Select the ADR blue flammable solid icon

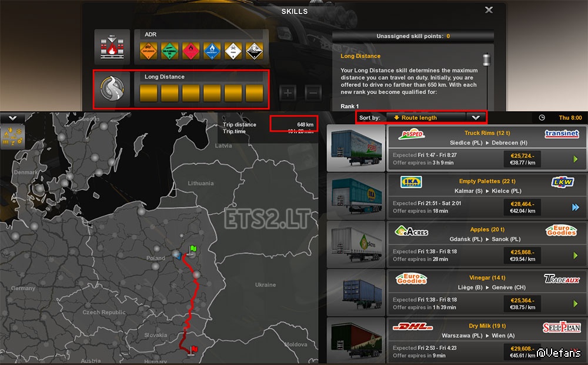point(212,51)
